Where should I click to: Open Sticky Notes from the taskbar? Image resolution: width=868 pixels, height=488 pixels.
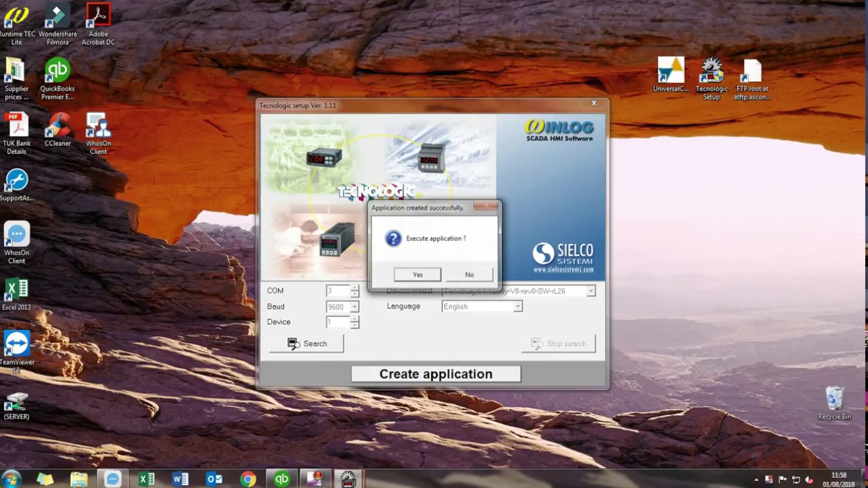coord(45,479)
